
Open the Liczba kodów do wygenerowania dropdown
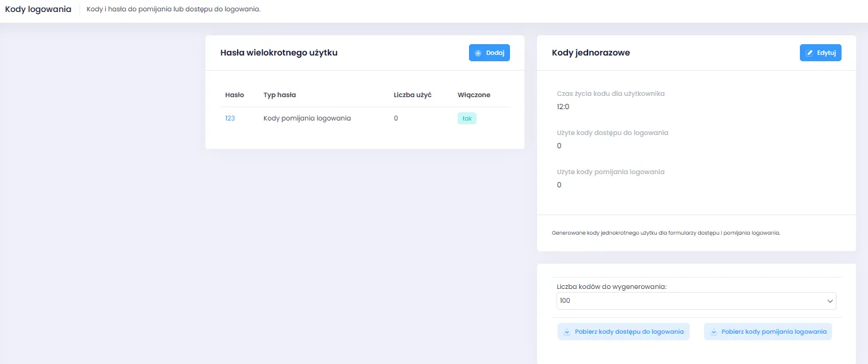point(696,301)
